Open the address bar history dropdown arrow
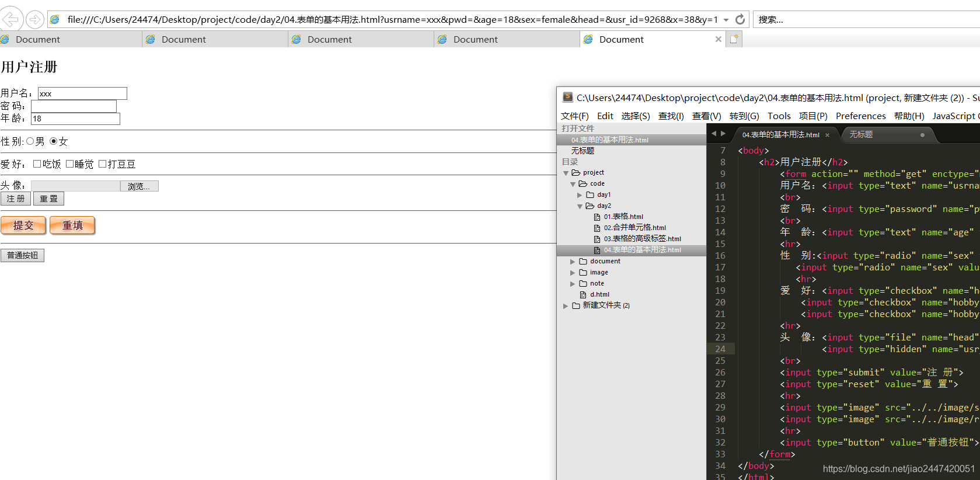The width and height of the screenshot is (980, 480). 726,20
